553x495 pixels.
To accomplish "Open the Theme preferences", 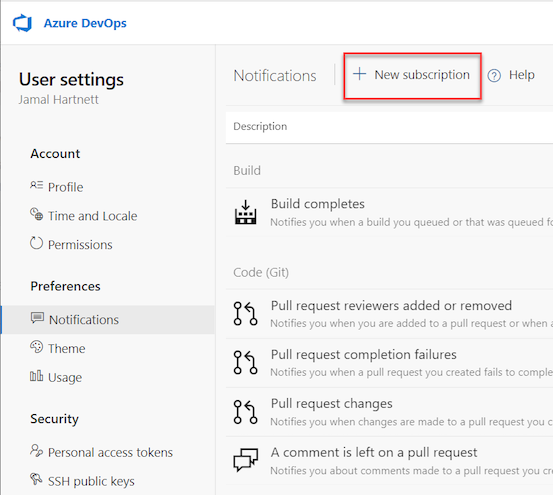I will pyautogui.click(x=67, y=349).
